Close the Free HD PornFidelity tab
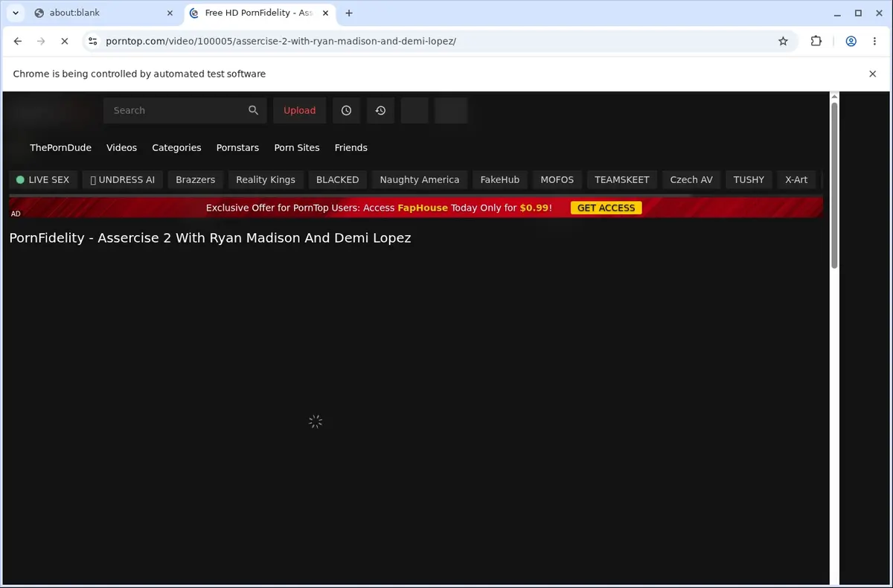The image size is (893, 588). coord(325,13)
